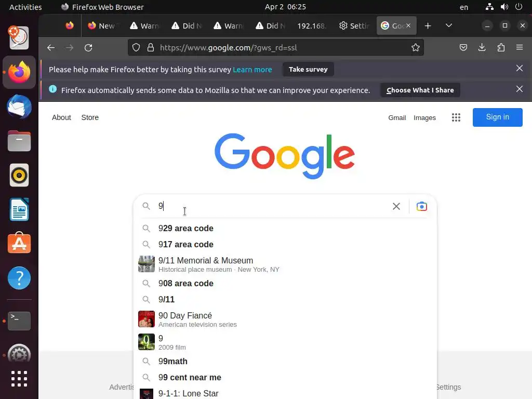The width and height of the screenshot is (532, 399).
Task: Clear the Google search box text
Action: click(396, 206)
